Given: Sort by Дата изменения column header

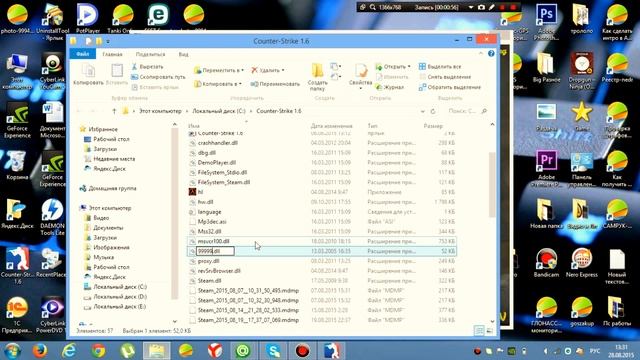Looking at the screenshot, I should 331,126.
